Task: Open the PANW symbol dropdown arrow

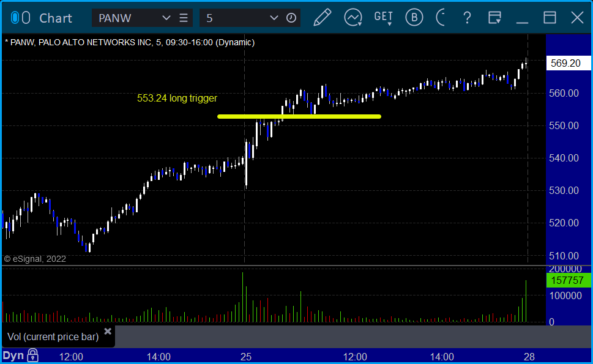Action: [166, 18]
